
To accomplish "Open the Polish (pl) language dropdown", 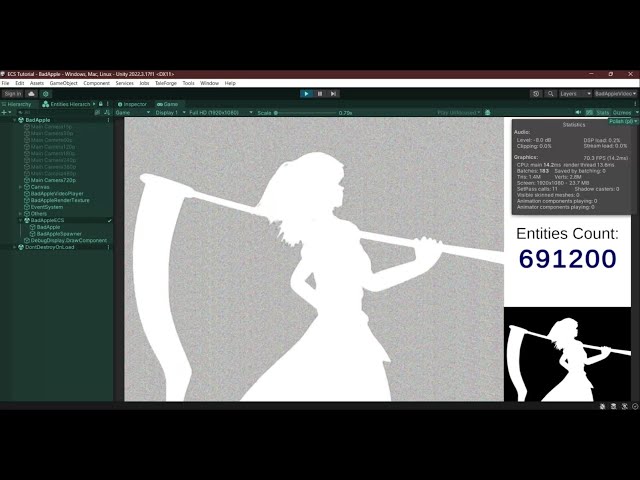I will pos(623,121).
